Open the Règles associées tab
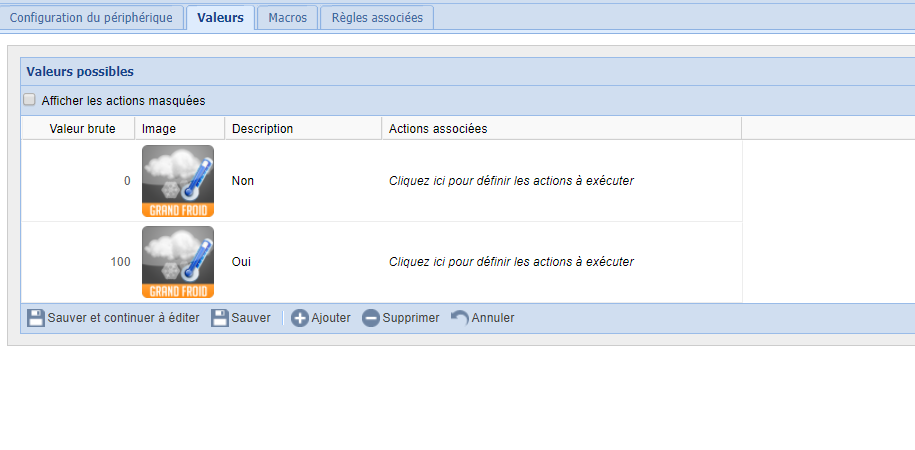The height and width of the screenshot is (450, 915). [x=377, y=17]
